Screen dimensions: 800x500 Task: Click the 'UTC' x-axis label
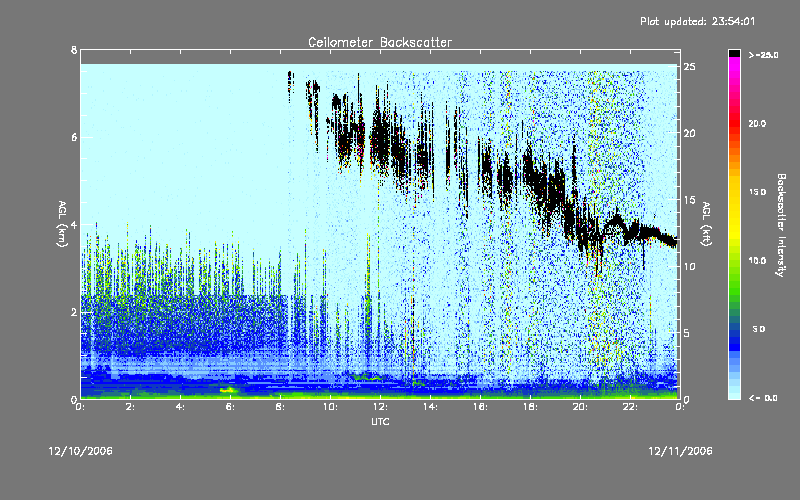380,421
